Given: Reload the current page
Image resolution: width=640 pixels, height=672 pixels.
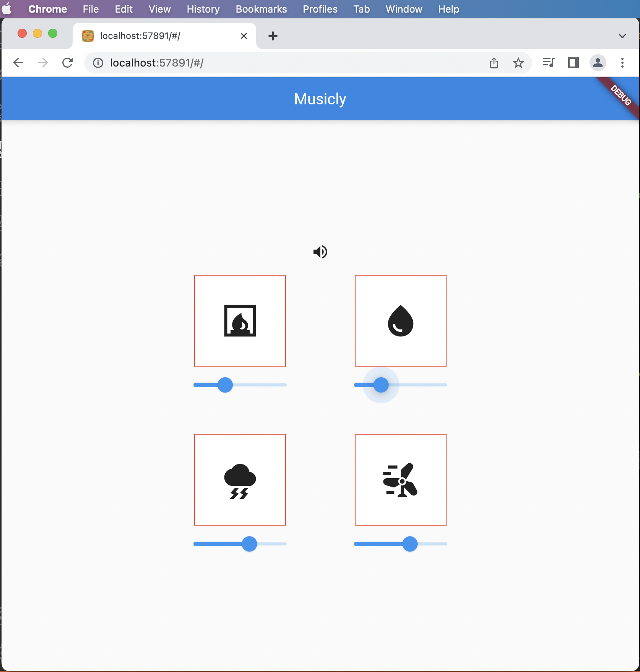Looking at the screenshot, I should click(x=67, y=63).
